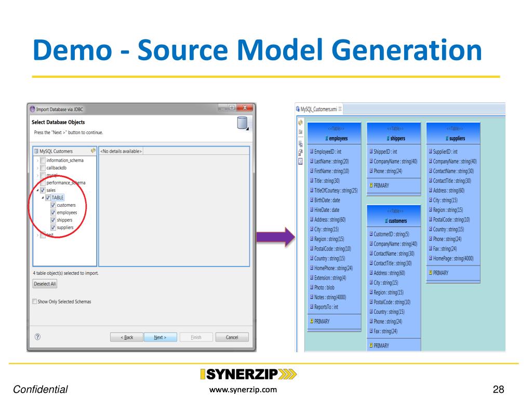Enable Show Only Selected Schemas checkbox
Image resolution: width=532 pixels, height=399 pixels.
tap(35, 301)
